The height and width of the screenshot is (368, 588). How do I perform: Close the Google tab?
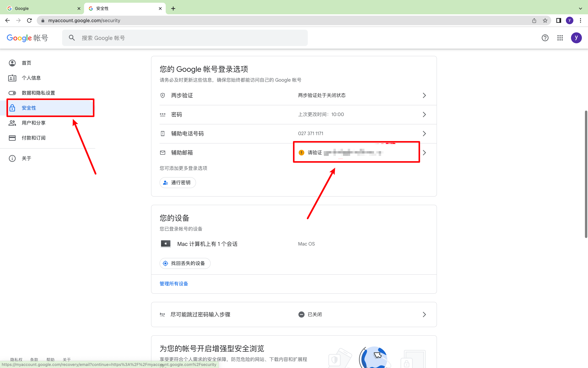click(x=79, y=9)
